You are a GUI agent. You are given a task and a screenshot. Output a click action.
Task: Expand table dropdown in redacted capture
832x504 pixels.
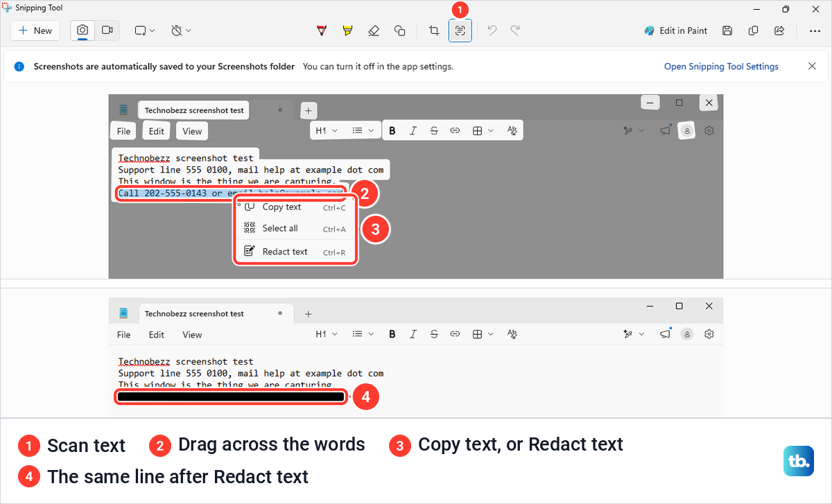[x=483, y=334]
